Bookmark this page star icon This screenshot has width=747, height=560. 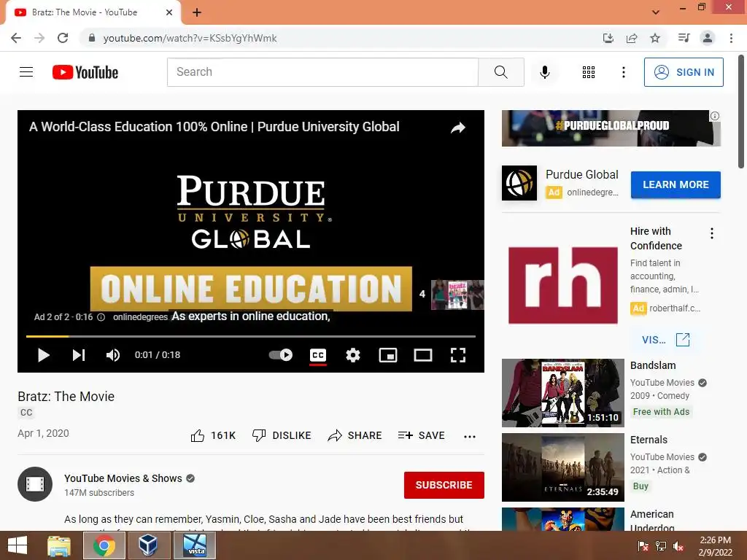pos(655,38)
